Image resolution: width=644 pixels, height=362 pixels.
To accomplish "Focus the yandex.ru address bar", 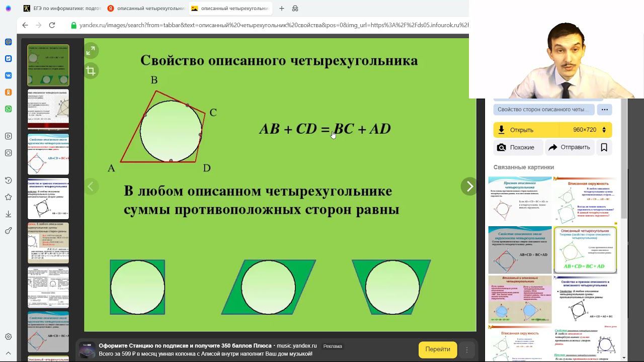I will pyautogui.click(x=274, y=25).
